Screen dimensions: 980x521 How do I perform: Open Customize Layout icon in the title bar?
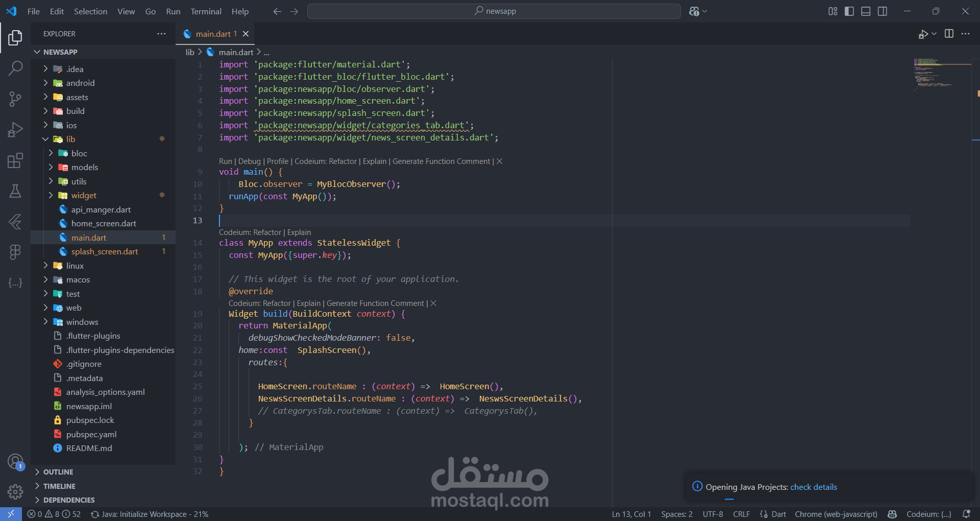pyautogui.click(x=832, y=11)
